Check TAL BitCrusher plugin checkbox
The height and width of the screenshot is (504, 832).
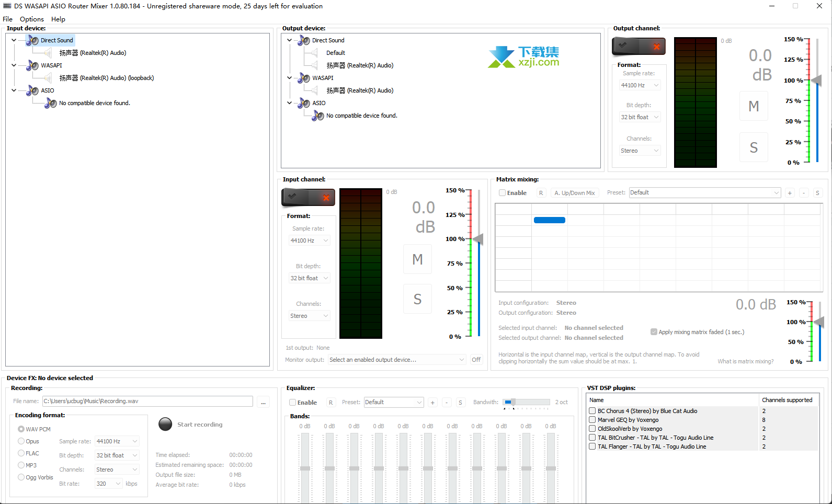coord(592,438)
